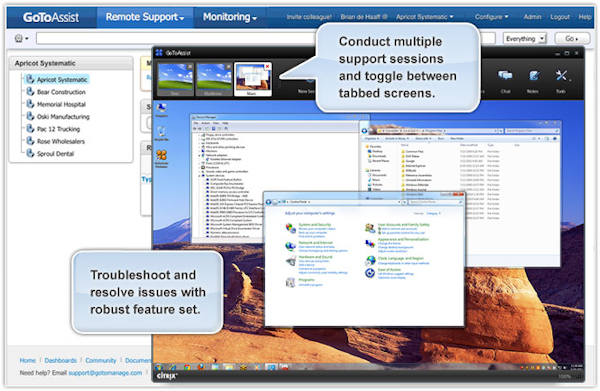Viewport: 600px width, 391px height.
Task: Close the first XP session thumbnail
Action: (190, 67)
